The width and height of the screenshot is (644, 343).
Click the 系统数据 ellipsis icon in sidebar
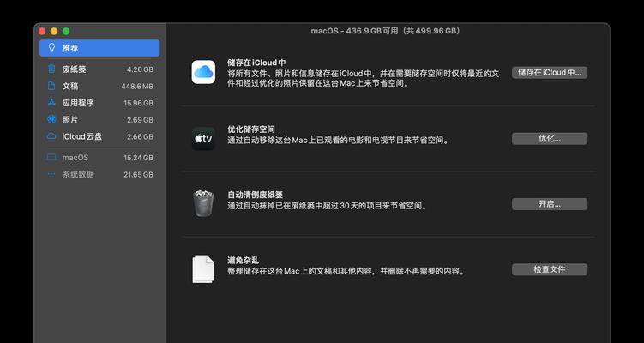coord(51,174)
